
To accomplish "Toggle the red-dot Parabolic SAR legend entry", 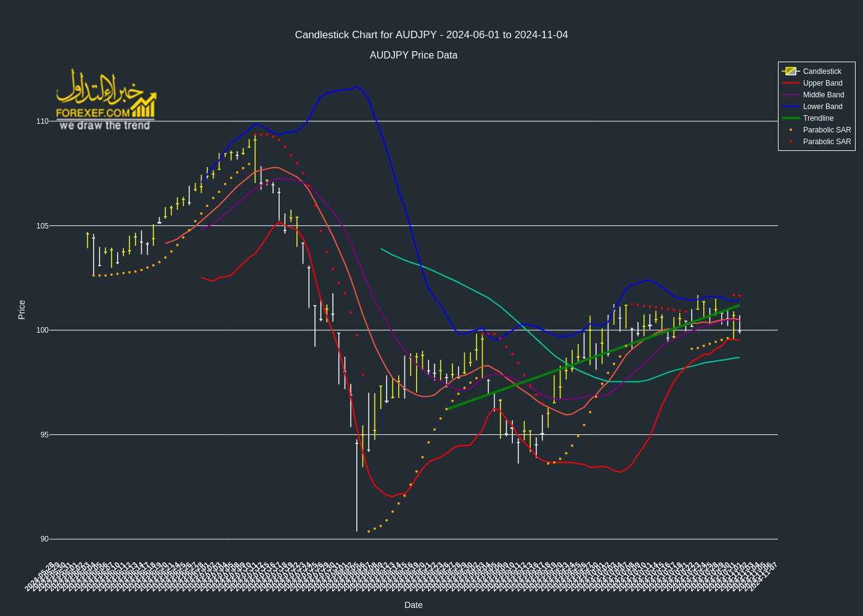I will [x=816, y=142].
